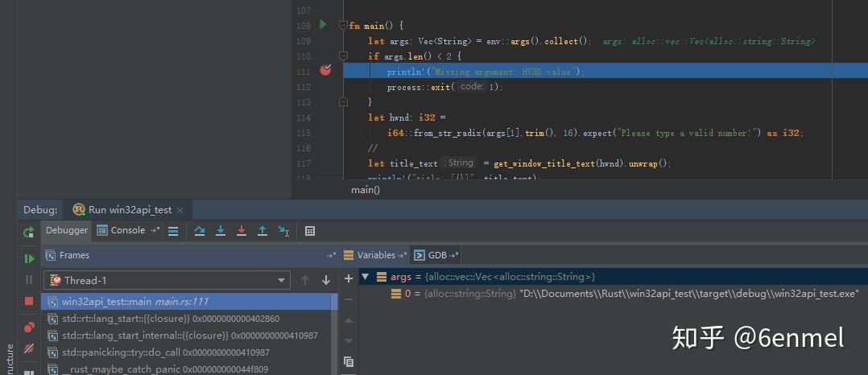Viewport: 868px width, 375px height.
Task: Collapse the args variable node
Action: pyautogui.click(x=365, y=277)
